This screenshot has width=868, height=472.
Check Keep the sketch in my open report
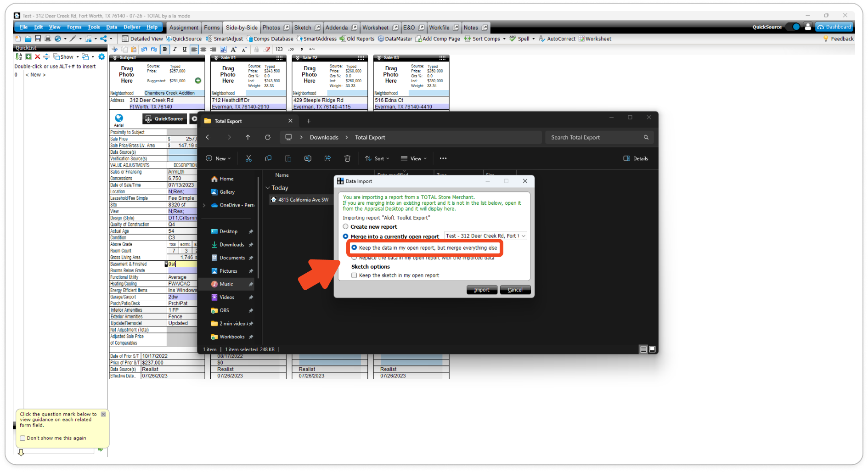354,275
